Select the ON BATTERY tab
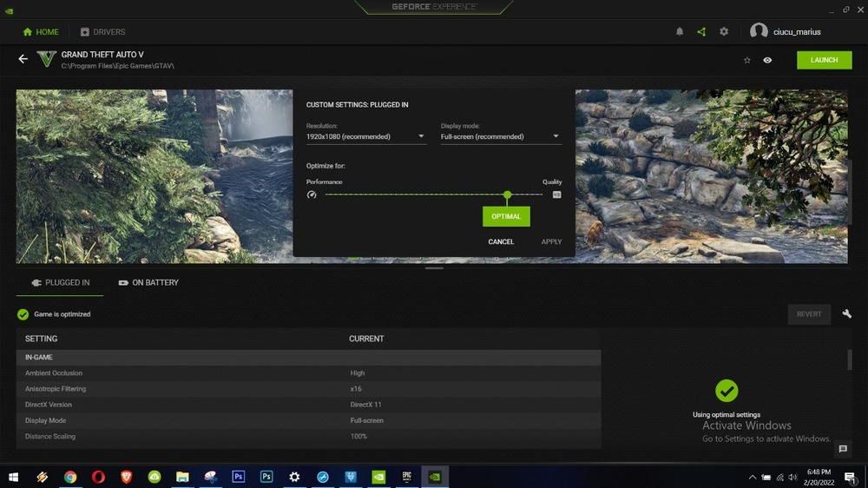This screenshot has width=868, height=488. click(148, 282)
